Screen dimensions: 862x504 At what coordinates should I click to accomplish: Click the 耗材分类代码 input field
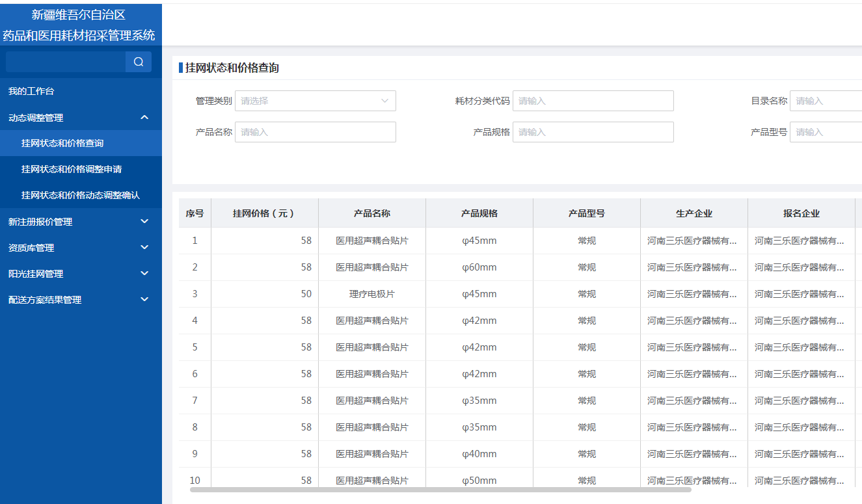coord(593,101)
